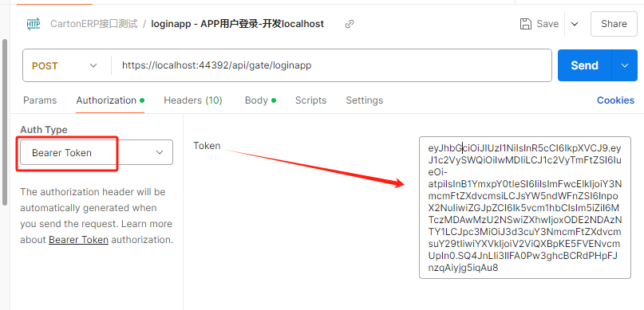Image resolution: width=644 pixels, height=310 pixels.
Task: Open the Save options dropdown arrow
Action: pyautogui.click(x=575, y=24)
